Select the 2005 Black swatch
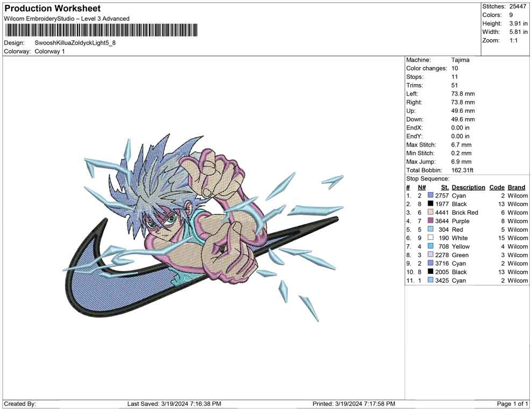 tap(430, 272)
